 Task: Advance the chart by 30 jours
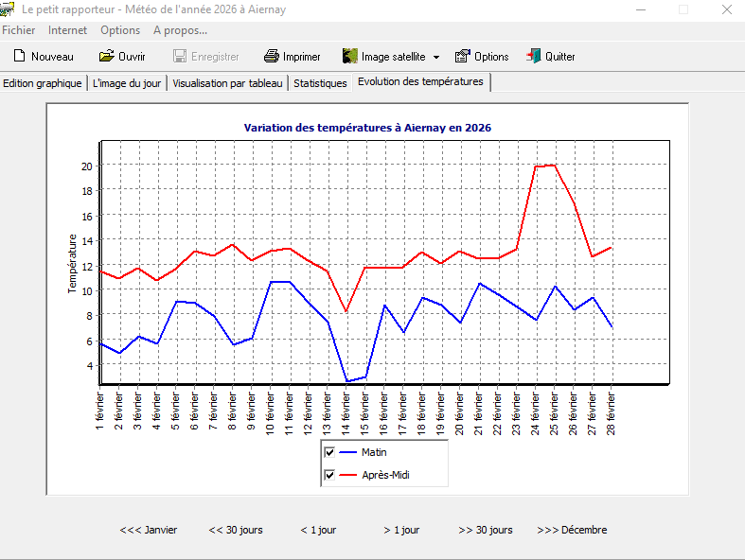click(486, 530)
